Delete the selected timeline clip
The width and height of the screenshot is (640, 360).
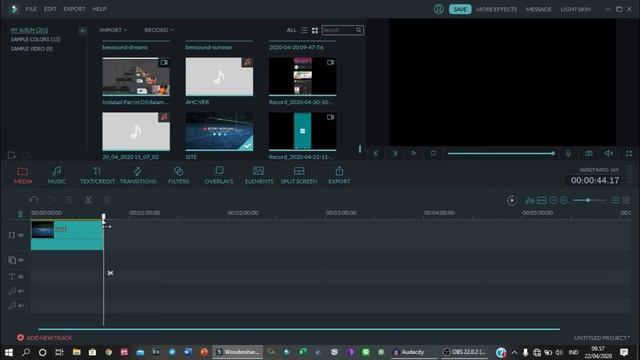point(107,200)
